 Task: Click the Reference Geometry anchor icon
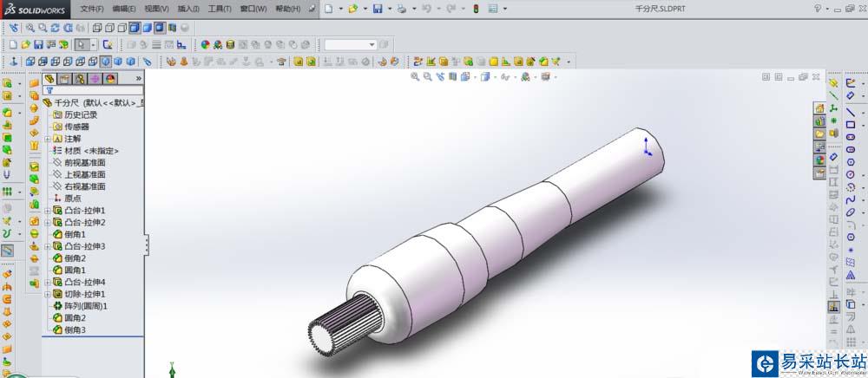(x=15, y=62)
